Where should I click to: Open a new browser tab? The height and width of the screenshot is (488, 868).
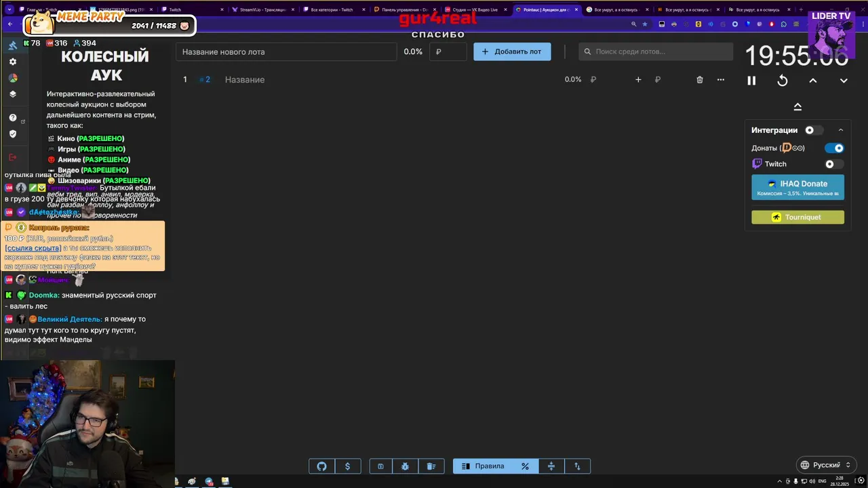coord(802,9)
